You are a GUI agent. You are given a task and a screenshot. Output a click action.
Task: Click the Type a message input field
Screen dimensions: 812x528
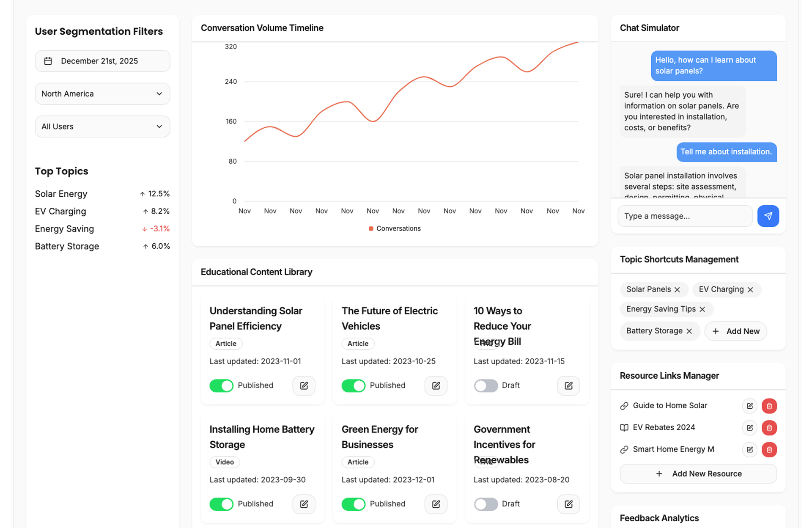click(x=685, y=216)
